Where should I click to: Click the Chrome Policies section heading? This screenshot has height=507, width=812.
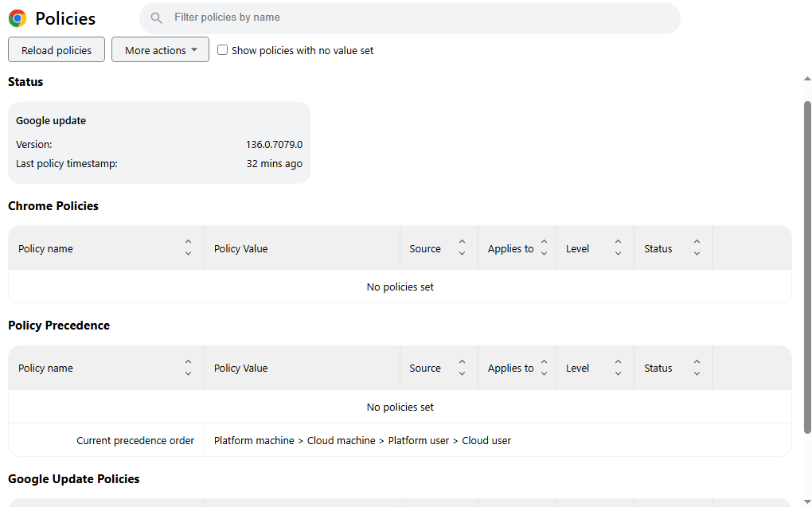[x=53, y=206]
